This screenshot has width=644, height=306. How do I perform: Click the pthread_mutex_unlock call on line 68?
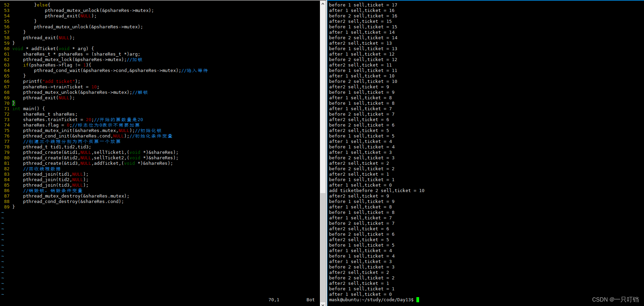click(77, 92)
